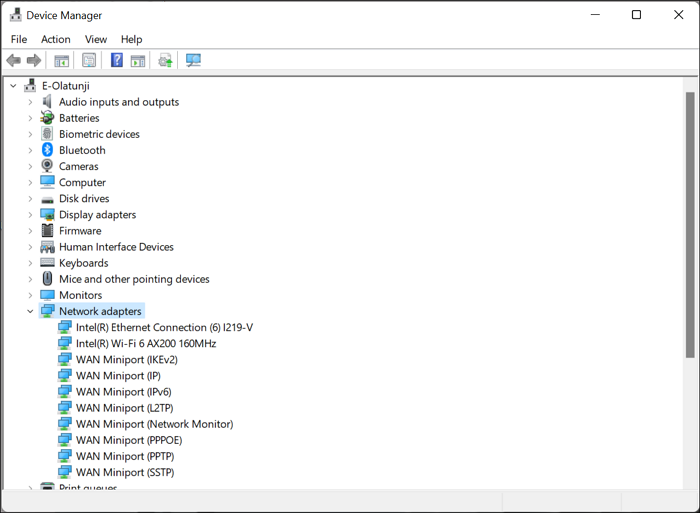Select the Cameras label
700x513 pixels.
tap(79, 166)
